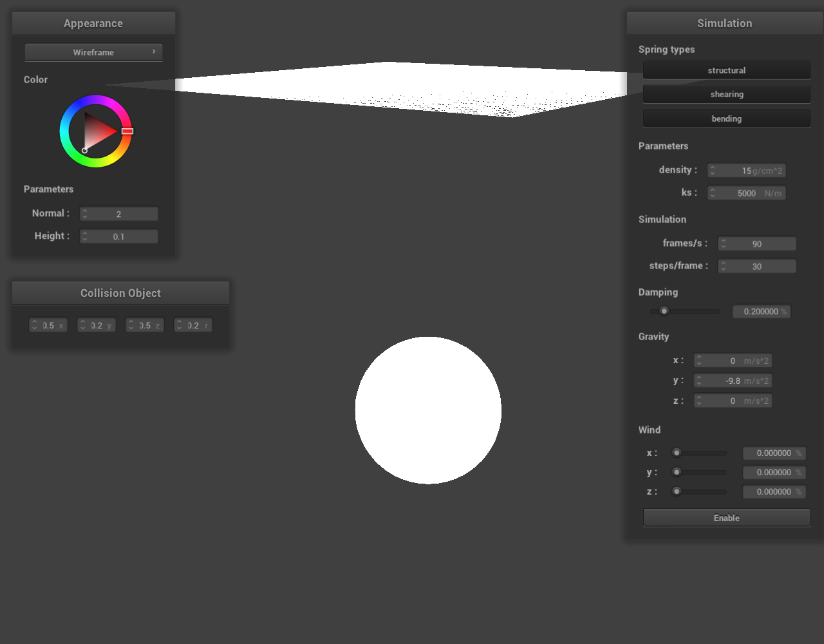Click the Wind y slider handle
The image size is (824, 644).
(677, 472)
